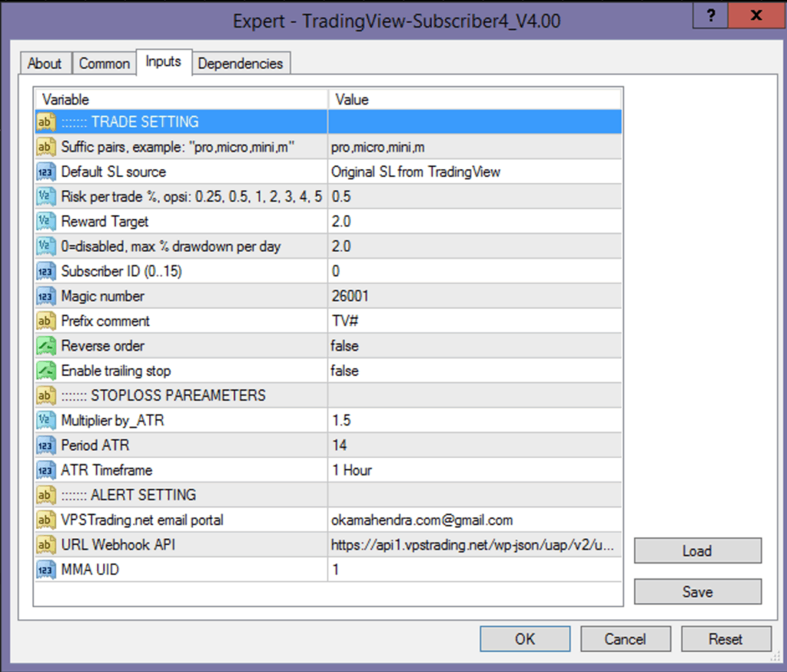Viewport: 787px width, 672px height.
Task: Edit MMA UID value 1
Action: click(475, 570)
